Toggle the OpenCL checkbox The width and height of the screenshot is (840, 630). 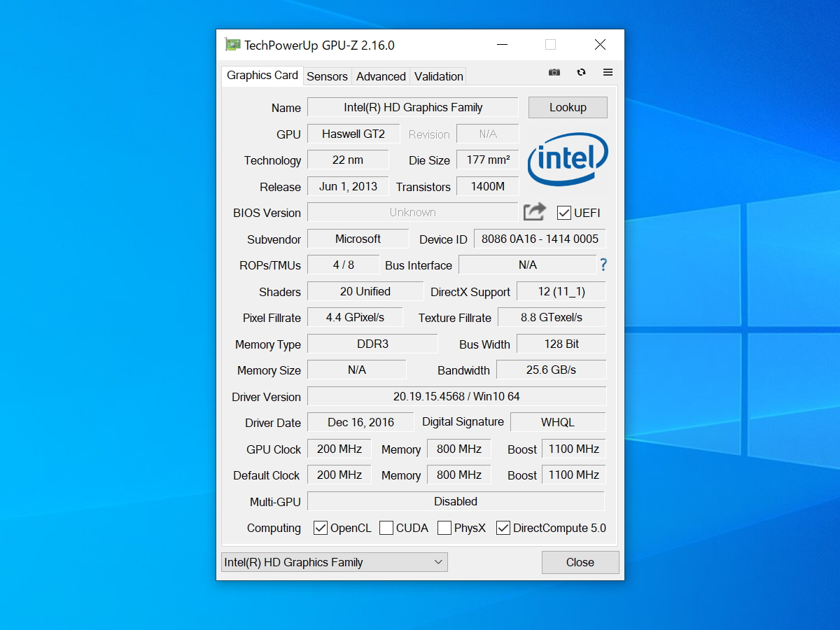coord(321,528)
